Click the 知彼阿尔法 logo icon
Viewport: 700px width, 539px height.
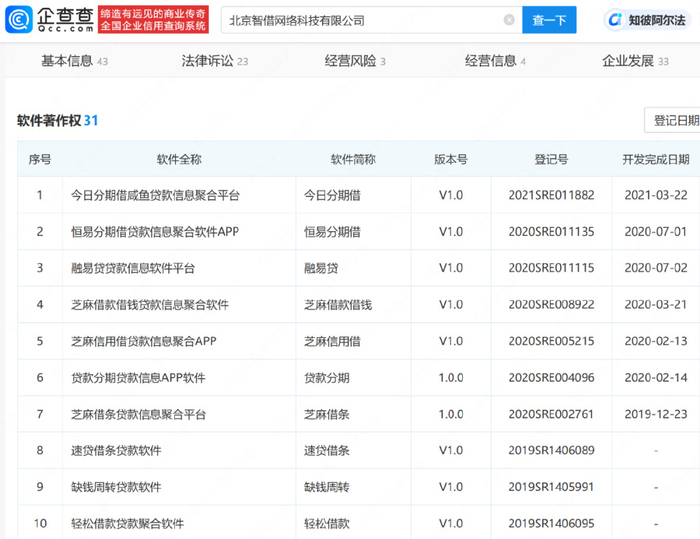pos(615,20)
